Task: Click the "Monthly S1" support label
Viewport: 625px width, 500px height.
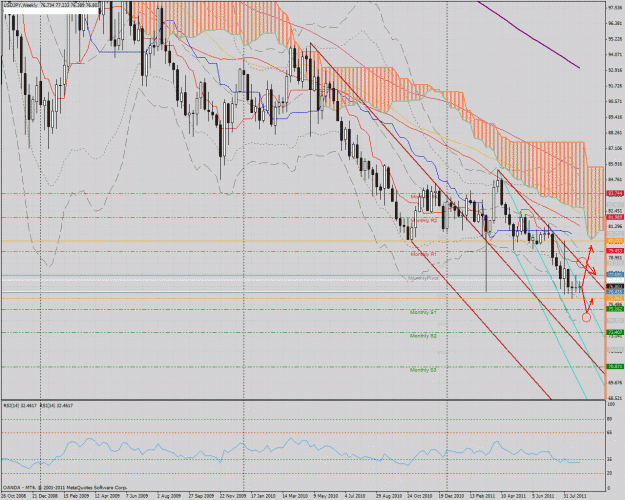Action: (x=423, y=312)
